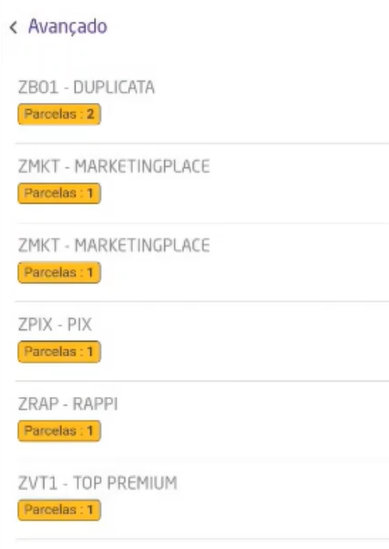Tap the word DUPLICATA in ZB01 row

114,87
